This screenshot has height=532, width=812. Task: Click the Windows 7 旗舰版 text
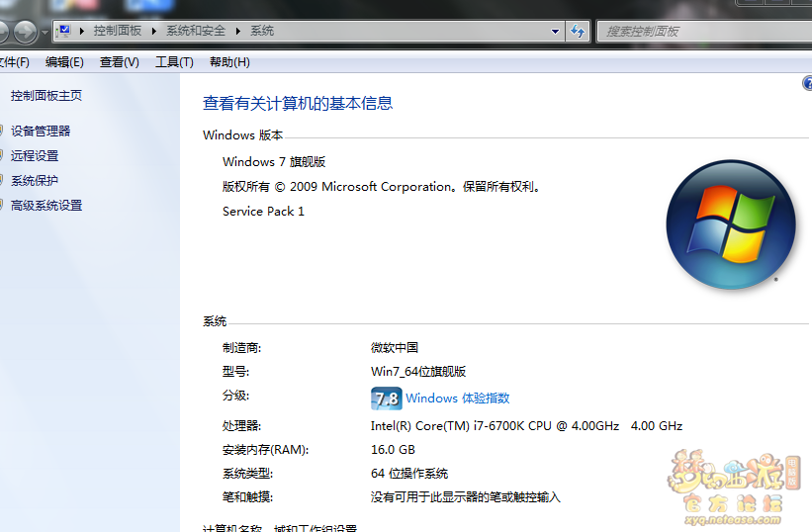click(274, 162)
